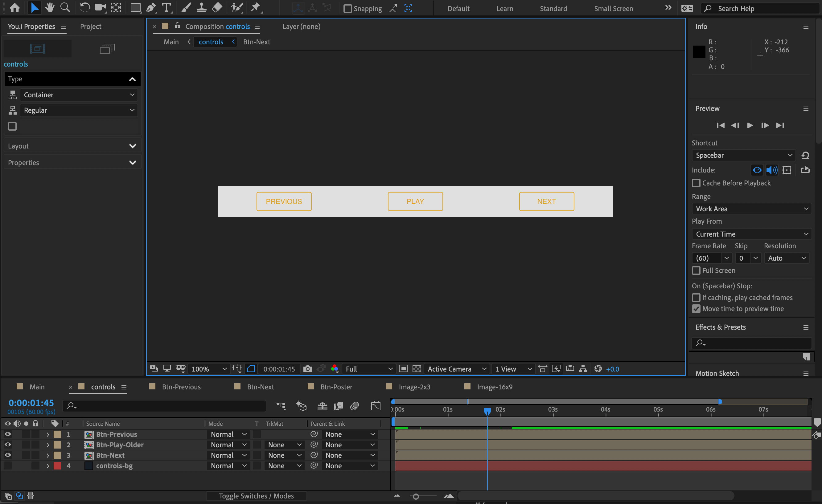The height and width of the screenshot is (504, 822).
Task: Select the Pan Behind anchor point tool
Action: [116, 8]
